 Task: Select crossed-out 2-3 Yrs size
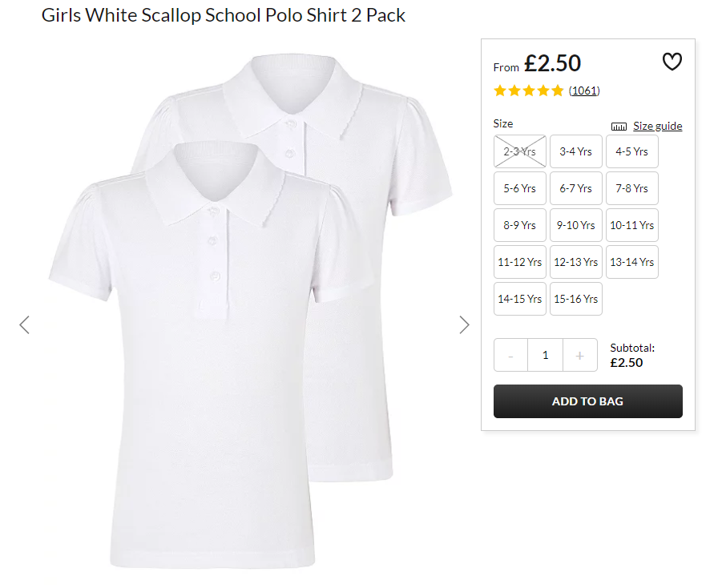tap(520, 151)
